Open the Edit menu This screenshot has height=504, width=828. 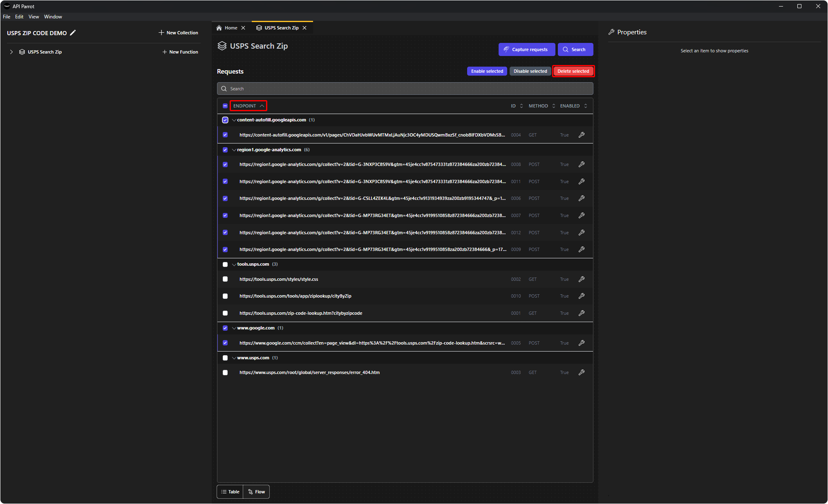tap(19, 17)
